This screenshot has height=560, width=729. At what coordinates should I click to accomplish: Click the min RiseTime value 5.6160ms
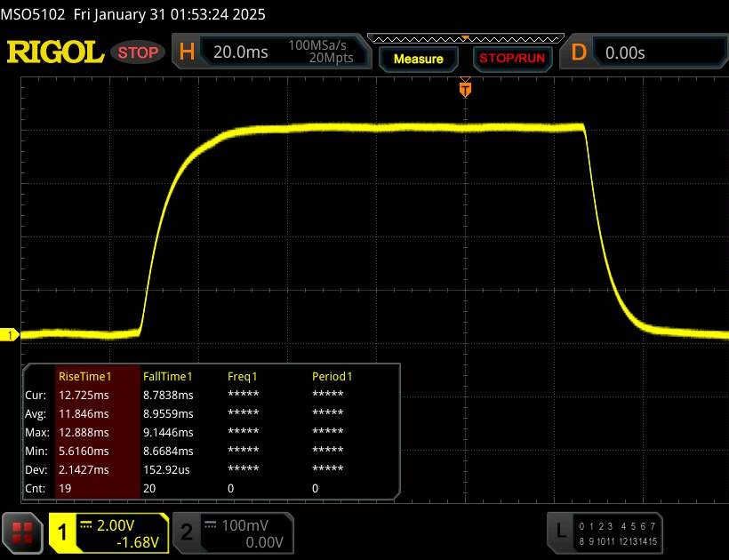pos(84,451)
